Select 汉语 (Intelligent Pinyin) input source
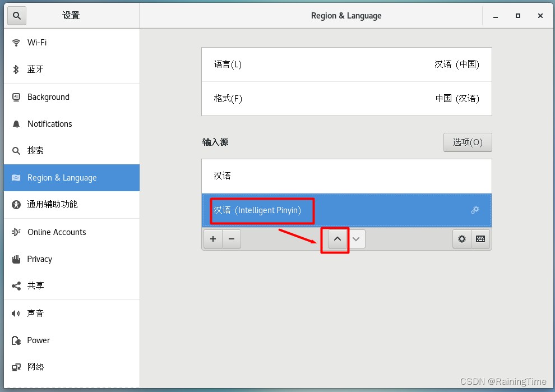Image resolution: width=555 pixels, height=392 pixels. [x=346, y=210]
